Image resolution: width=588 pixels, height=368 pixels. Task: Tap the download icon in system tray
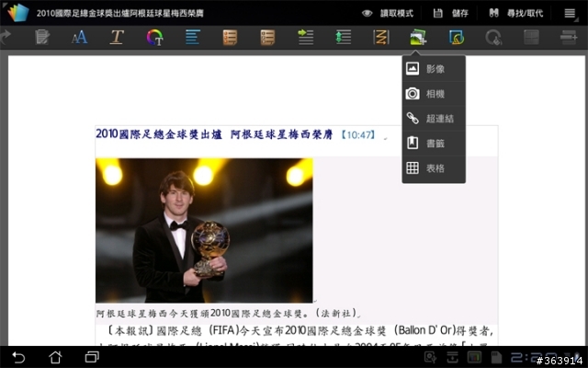coord(452,357)
